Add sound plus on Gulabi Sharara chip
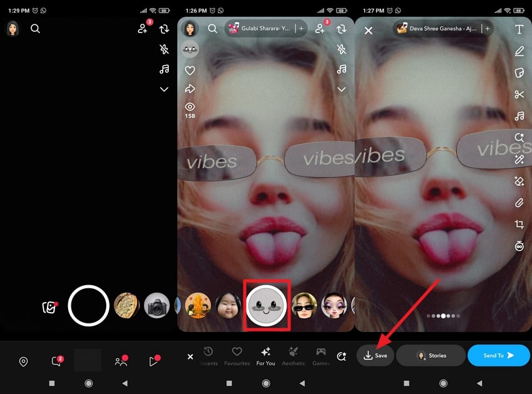Image resolution: width=532 pixels, height=394 pixels. pyautogui.click(x=301, y=29)
